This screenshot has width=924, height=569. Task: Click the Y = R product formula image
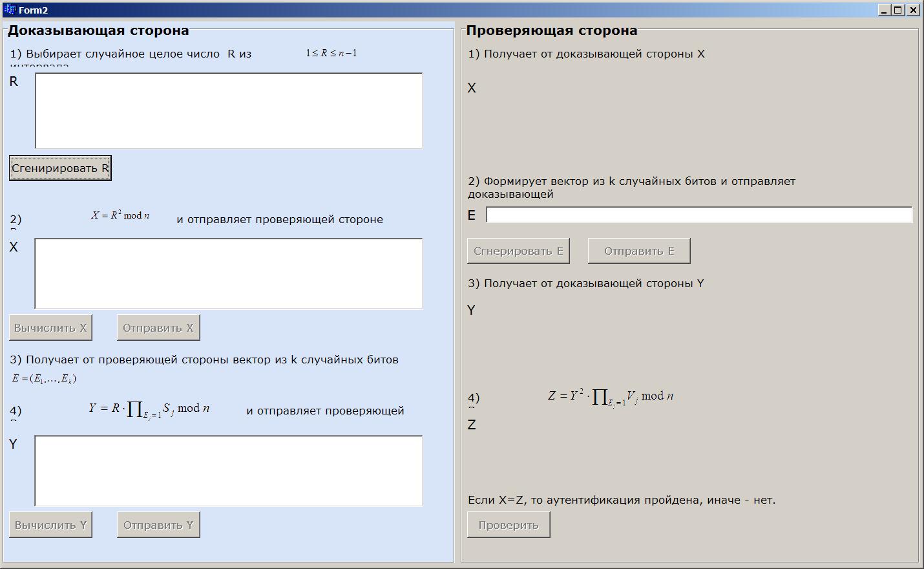click(x=149, y=409)
